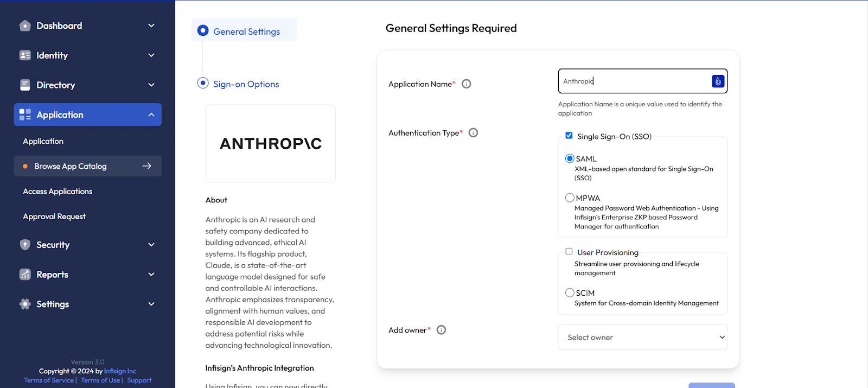868x388 pixels.
Task: Click the 'General Settings Required' heading
Action: pos(451,28)
